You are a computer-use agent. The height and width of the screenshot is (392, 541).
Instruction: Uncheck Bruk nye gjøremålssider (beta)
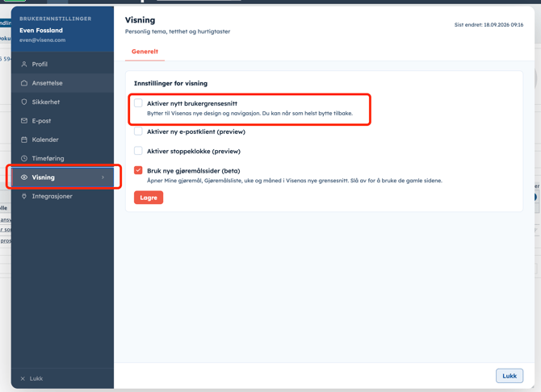pyautogui.click(x=138, y=170)
